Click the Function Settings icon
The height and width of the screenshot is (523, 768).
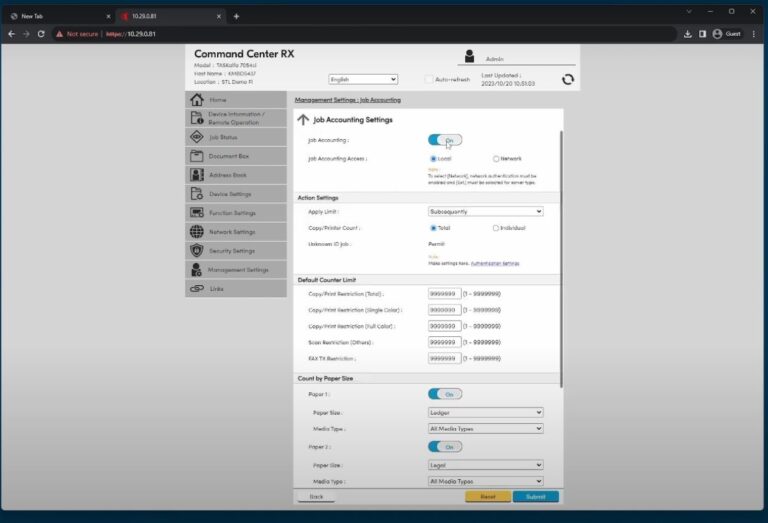pos(197,213)
